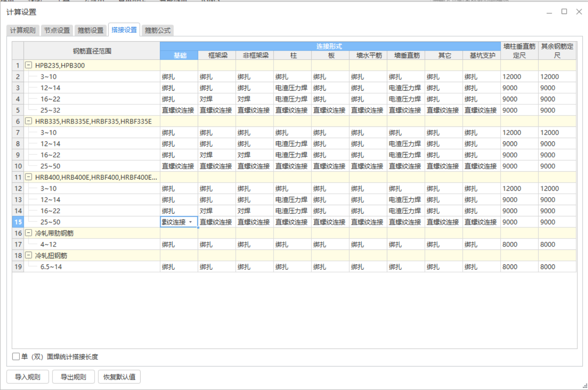
Task: Select row 10 板 cell 直螺纹连接
Action: (331, 166)
